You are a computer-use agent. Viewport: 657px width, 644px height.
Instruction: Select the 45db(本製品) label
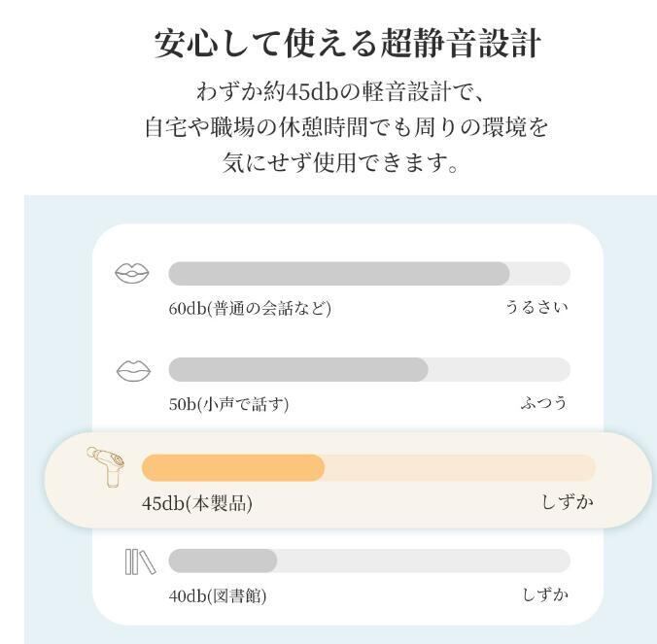pos(196,503)
